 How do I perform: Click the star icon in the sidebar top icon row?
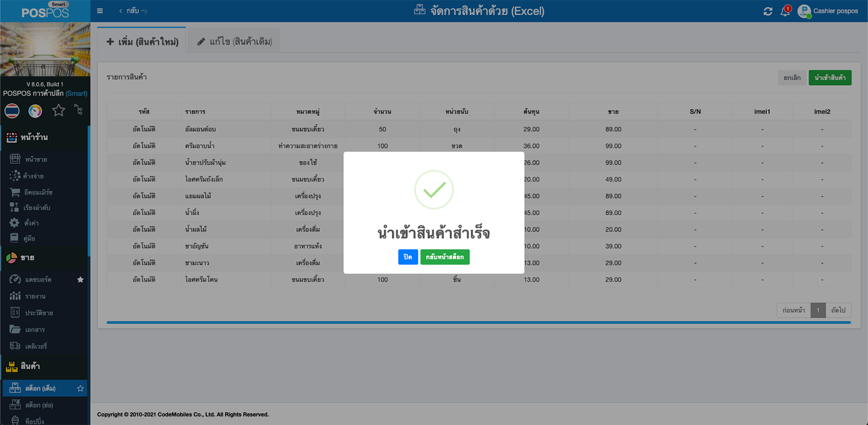59,111
